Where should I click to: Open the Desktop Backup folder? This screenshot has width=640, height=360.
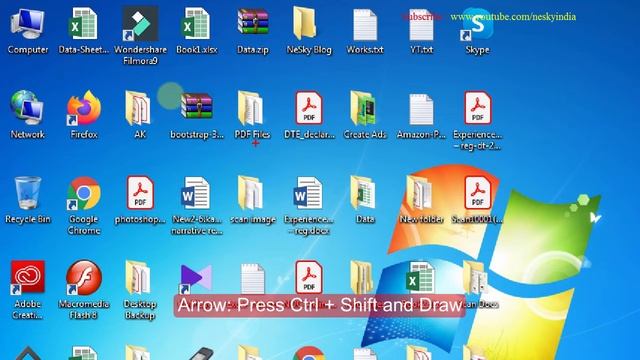click(x=138, y=278)
